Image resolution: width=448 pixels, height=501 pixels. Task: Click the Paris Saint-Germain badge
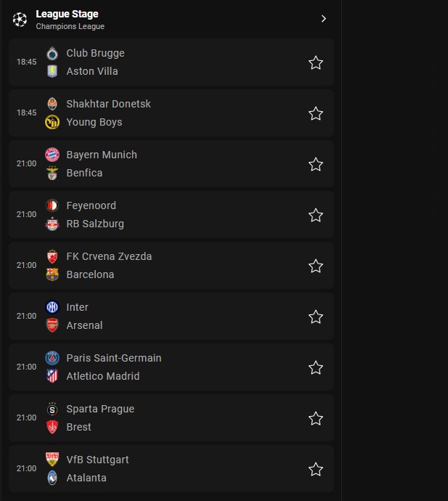coord(52,358)
